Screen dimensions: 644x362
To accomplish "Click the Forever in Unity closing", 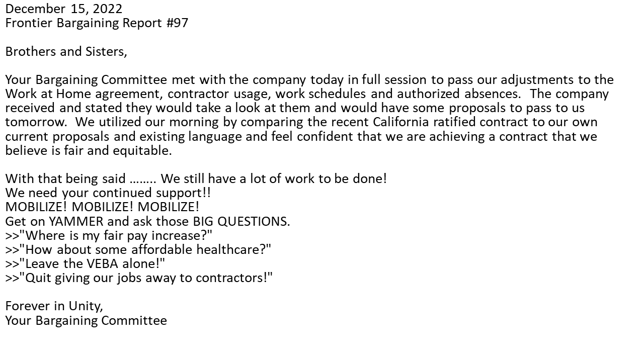I will click(54, 306).
